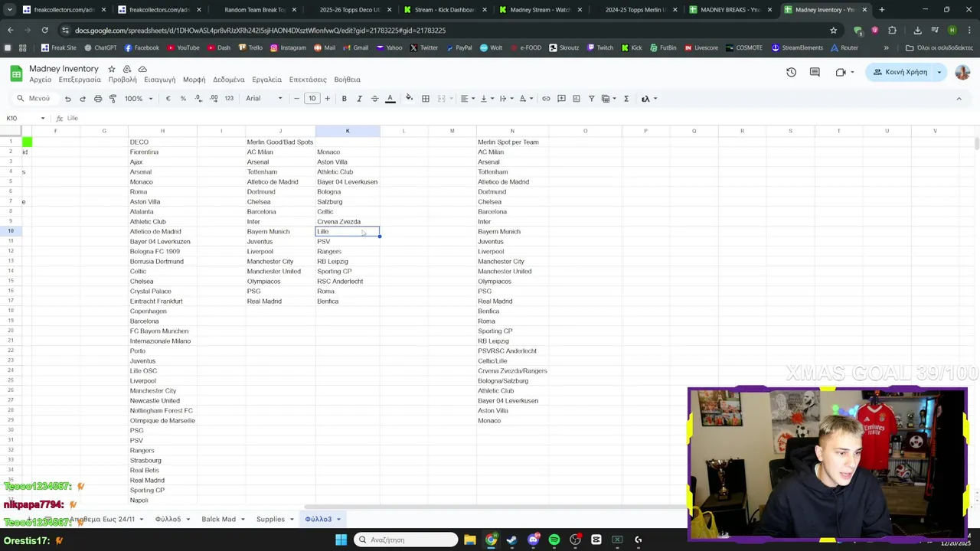This screenshot has height=551, width=980.
Task: Click the Windows Start button
Action: pyautogui.click(x=341, y=540)
